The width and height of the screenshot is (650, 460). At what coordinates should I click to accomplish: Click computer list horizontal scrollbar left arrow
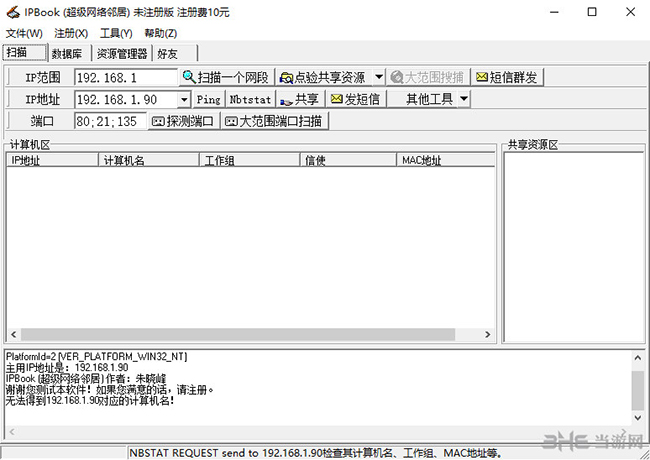13,334
